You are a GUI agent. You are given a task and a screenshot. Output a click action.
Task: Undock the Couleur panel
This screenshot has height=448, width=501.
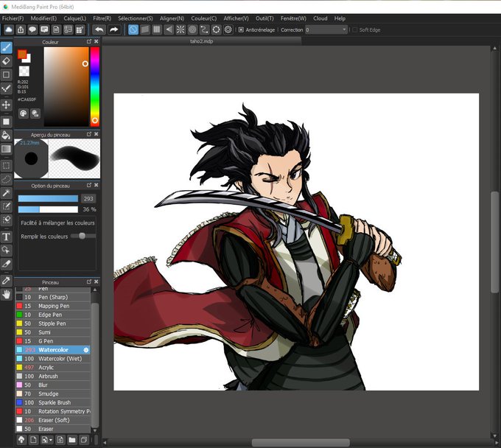tap(89, 41)
